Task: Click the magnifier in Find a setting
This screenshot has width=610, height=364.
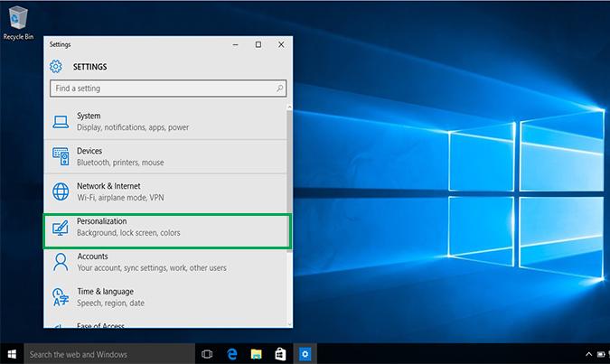Action: click(279, 89)
